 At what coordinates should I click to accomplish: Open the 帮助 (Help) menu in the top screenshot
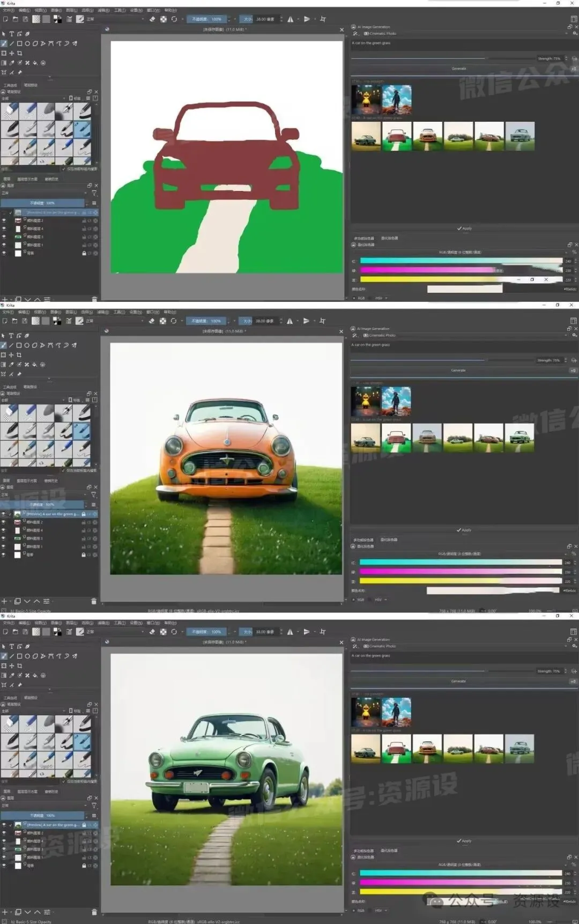point(170,10)
